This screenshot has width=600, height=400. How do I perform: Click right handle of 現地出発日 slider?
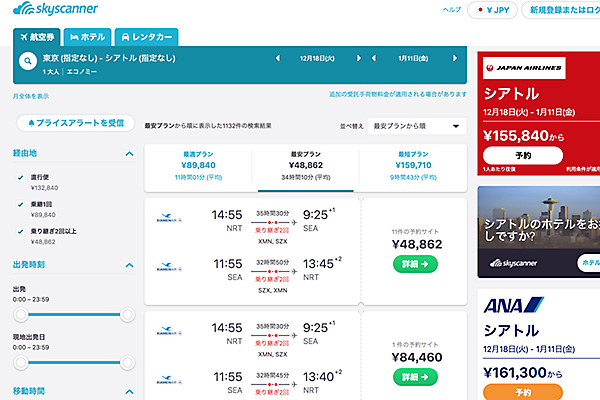coord(127,362)
